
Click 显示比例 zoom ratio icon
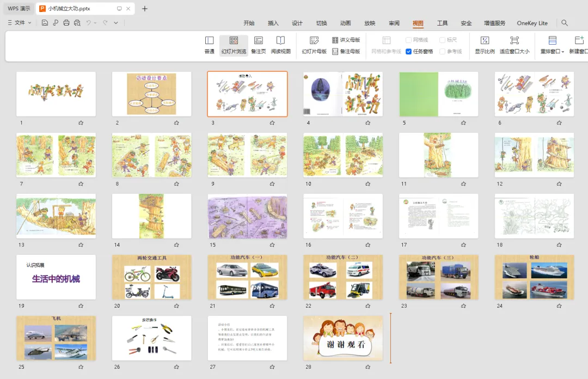click(x=485, y=45)
